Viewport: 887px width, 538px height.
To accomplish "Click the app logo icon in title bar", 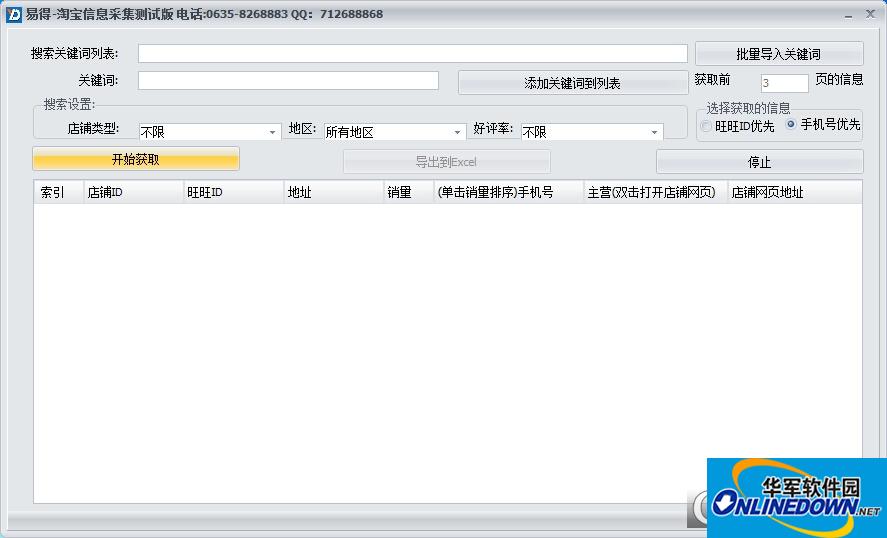I will point(14,14).
